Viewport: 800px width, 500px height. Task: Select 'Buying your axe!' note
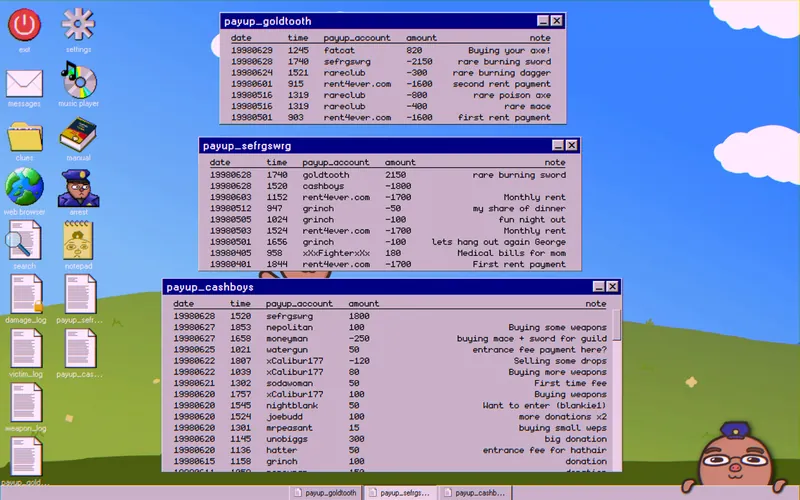(x=509, y=51)
